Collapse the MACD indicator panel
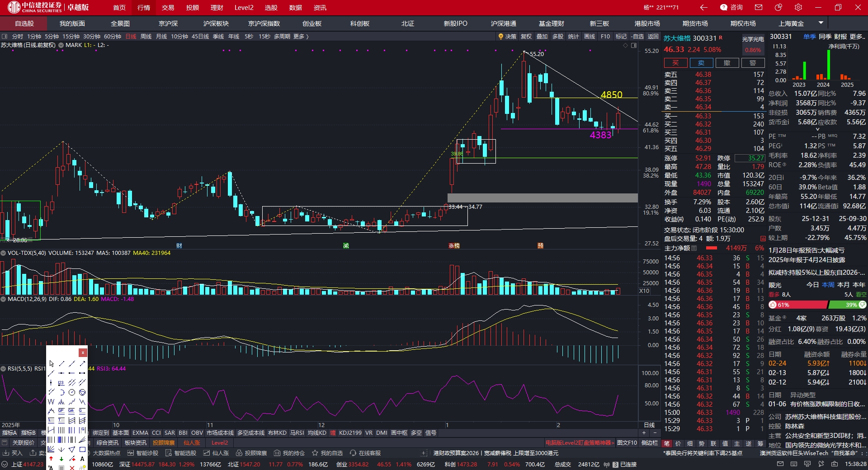The width and height of the screenshot is (868, 470). pos(3,299)
